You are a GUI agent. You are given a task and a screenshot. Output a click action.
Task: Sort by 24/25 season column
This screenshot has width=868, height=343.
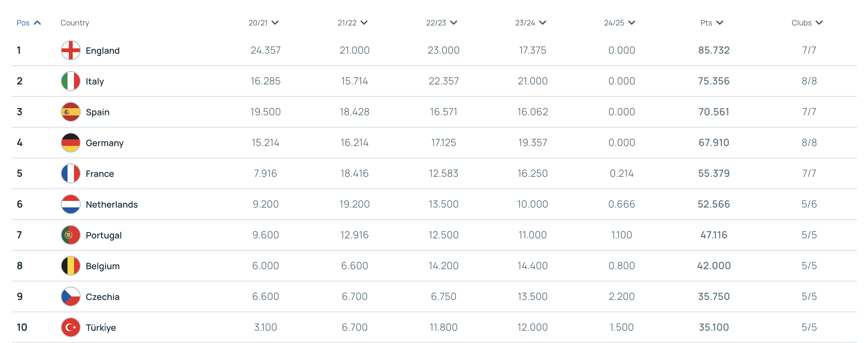(x=619, y=23)
